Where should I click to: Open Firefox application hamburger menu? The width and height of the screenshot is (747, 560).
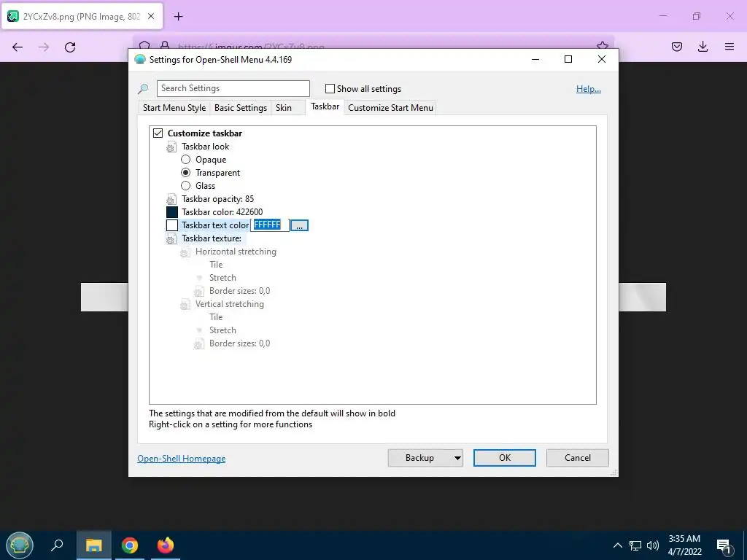click(729, 47)
